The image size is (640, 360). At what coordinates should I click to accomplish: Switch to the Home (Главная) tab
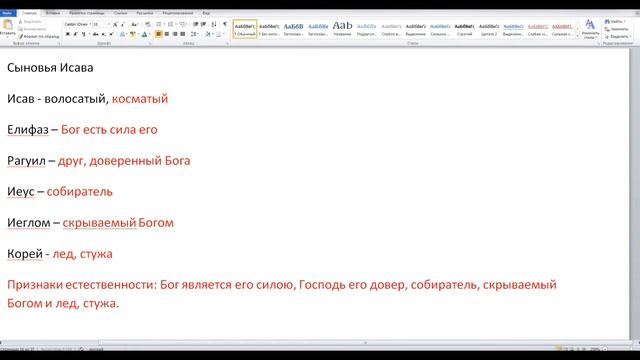tap(29, 13)
